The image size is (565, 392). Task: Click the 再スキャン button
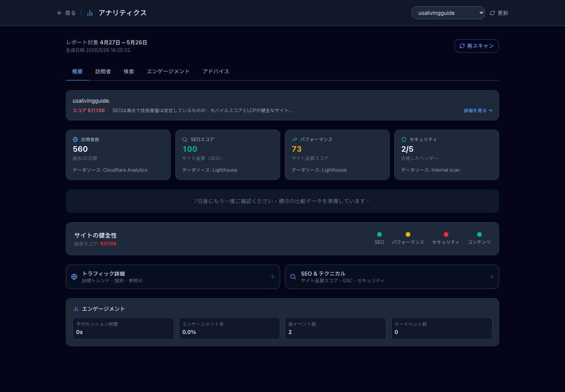pos(477,46)
